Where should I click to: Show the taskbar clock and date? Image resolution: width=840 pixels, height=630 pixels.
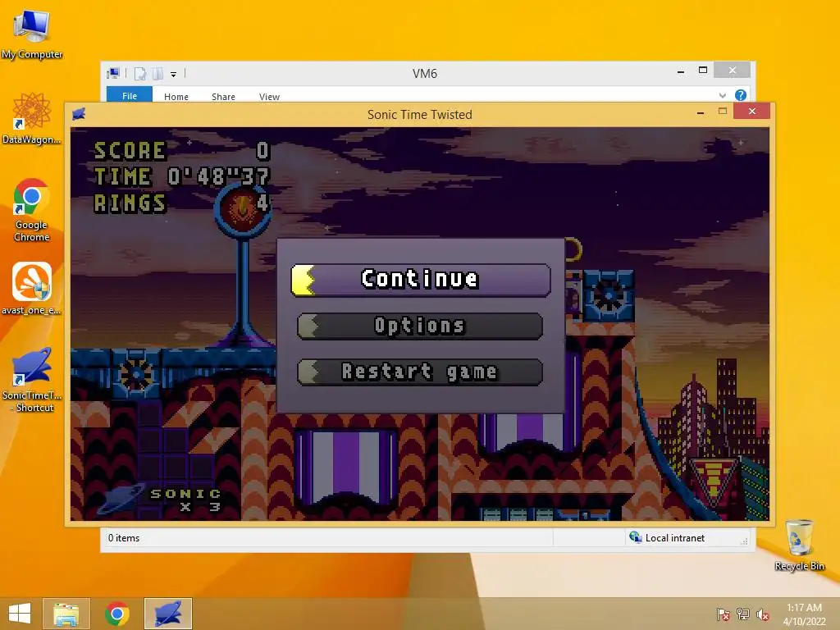[x=804, y=614]
